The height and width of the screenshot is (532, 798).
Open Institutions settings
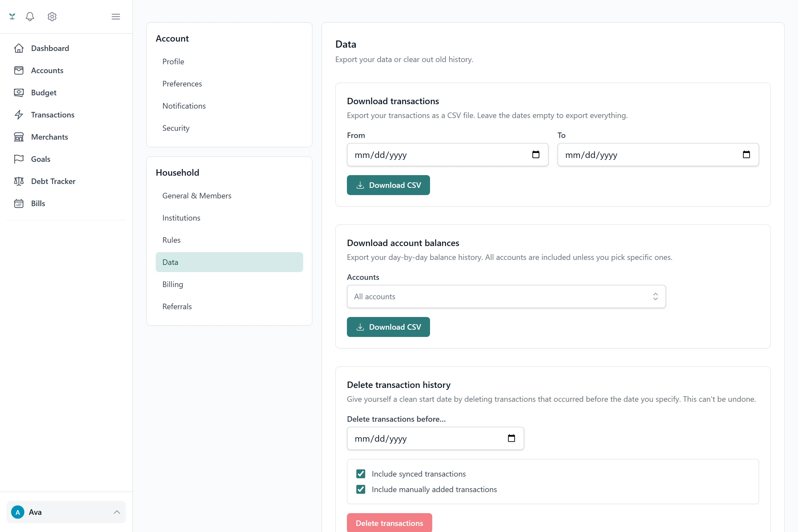pyautogui.click(x=229, y=218)
